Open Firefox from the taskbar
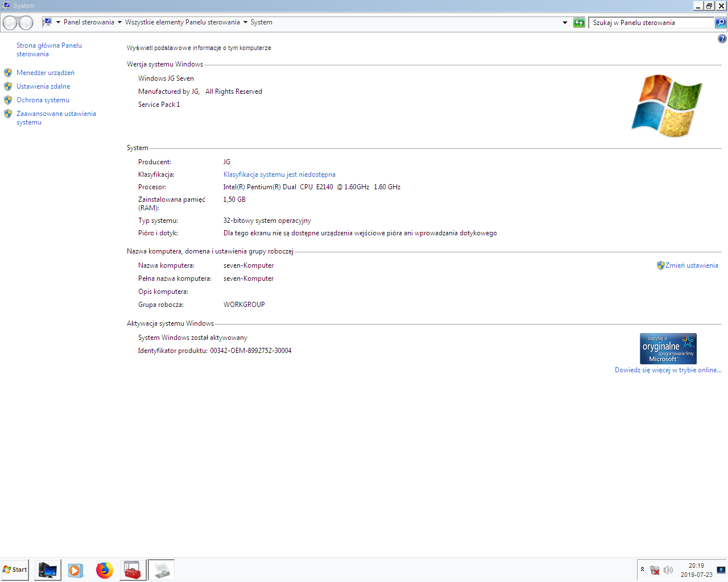 point(105,569)
